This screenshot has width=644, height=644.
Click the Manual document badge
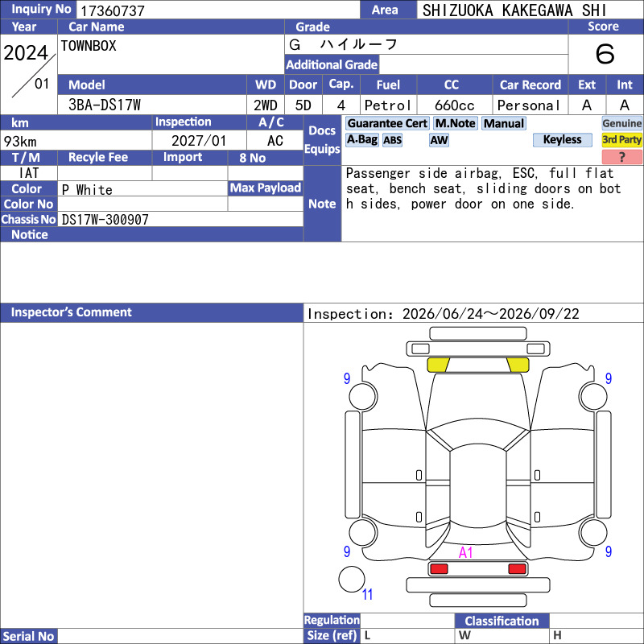coord(504,124)
